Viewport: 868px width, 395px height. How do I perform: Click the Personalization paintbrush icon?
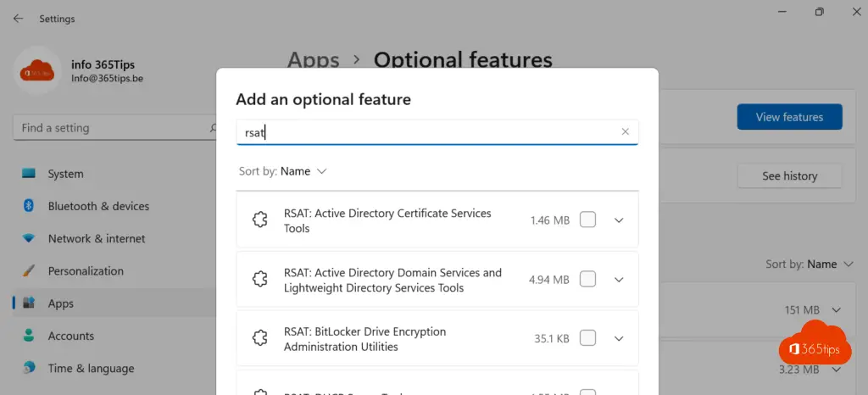[x=29, y=271]
